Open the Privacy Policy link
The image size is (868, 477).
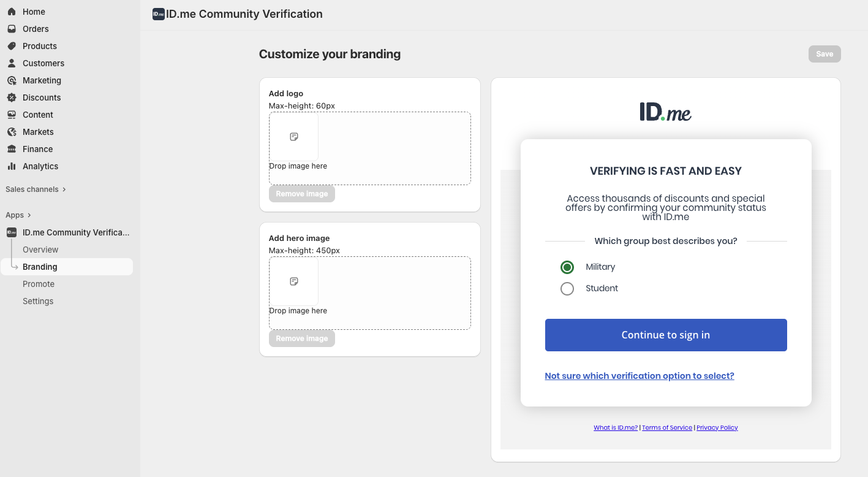717,428
